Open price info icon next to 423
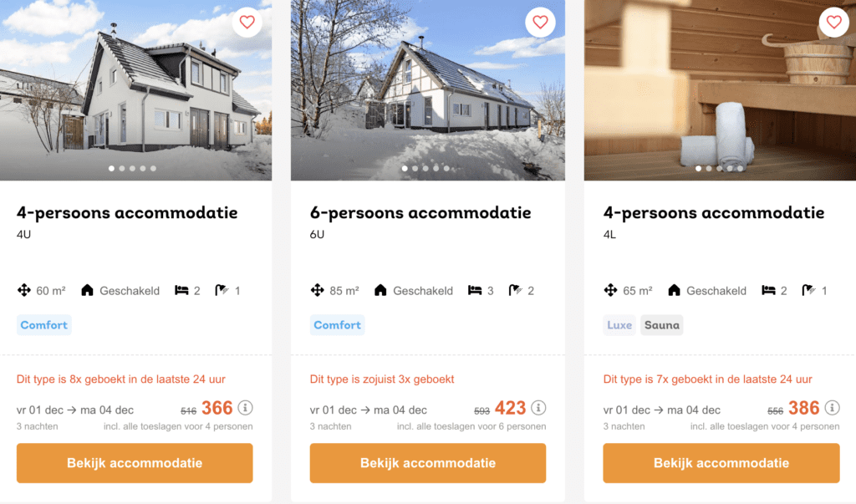Screen dimensions: 856x504 [538, 407]
